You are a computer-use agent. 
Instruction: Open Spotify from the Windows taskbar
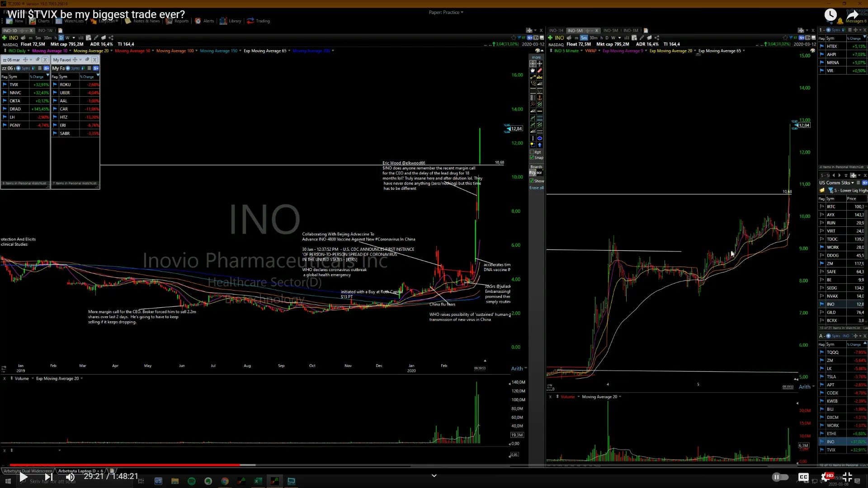[191, 481]
